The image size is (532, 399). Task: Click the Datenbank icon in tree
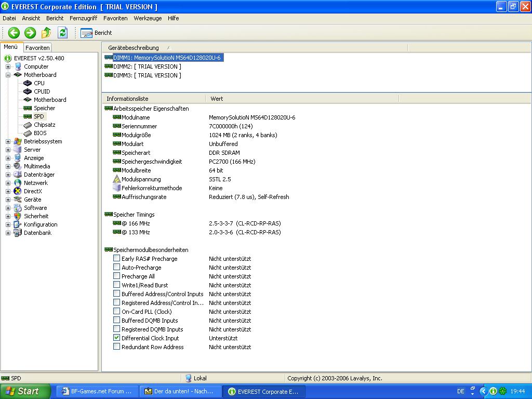(18, 233)
